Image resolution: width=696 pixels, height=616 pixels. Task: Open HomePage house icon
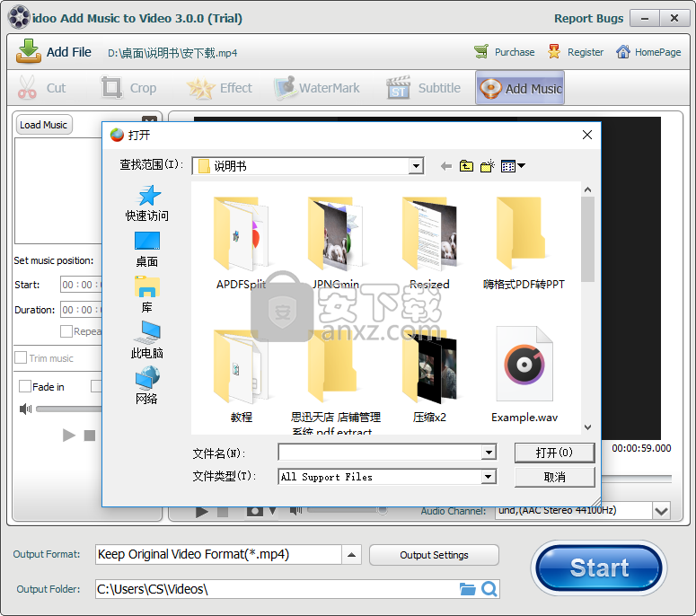622,52
